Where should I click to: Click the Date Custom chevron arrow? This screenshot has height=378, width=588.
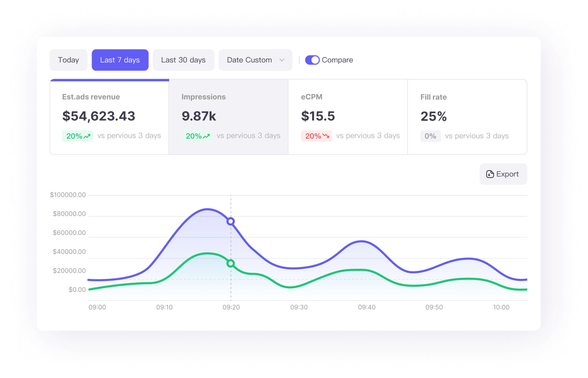(x=282, y=60)
